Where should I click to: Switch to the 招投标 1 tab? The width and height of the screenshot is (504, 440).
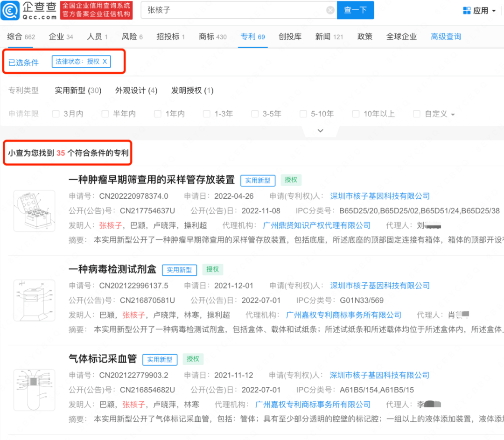pyautogui.click(x=170, y=37)
